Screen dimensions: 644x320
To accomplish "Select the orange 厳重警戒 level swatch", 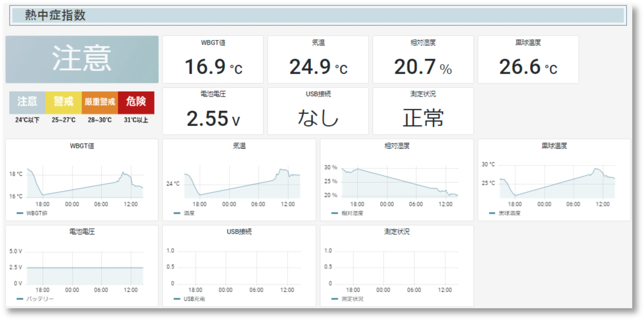I will pyautogui.click(x=100, y=102).
